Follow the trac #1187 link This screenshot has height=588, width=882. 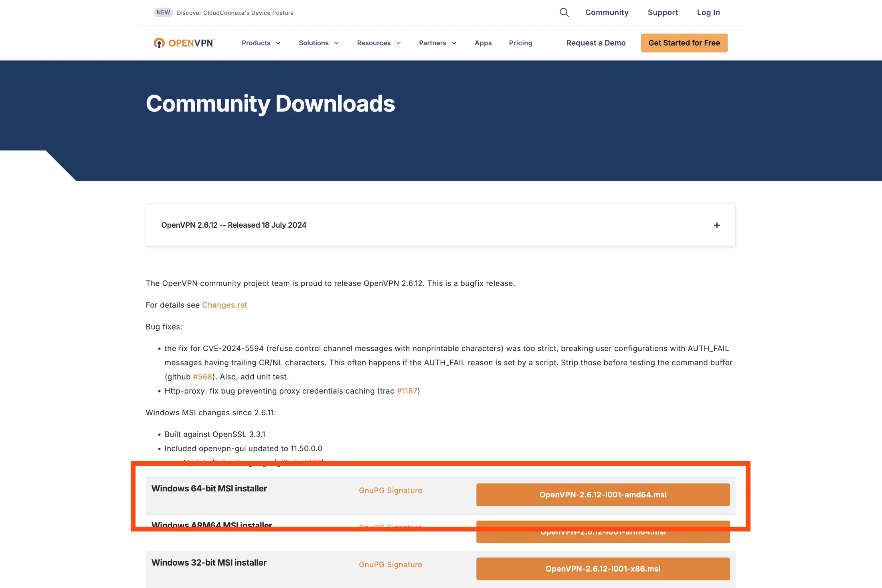407,391
